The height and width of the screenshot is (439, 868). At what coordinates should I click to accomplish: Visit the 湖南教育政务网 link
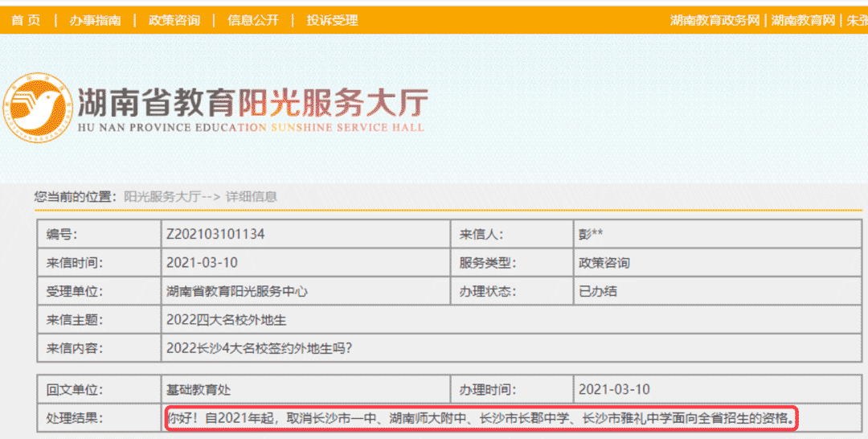pyautogui.click(x=715, y=20)
